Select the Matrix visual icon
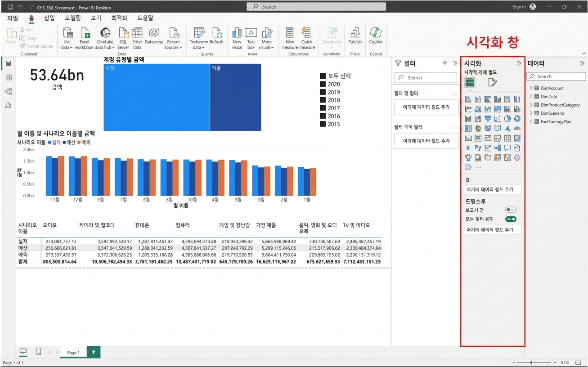This screenshot has width=588, height=367. (x=517, y=138)
